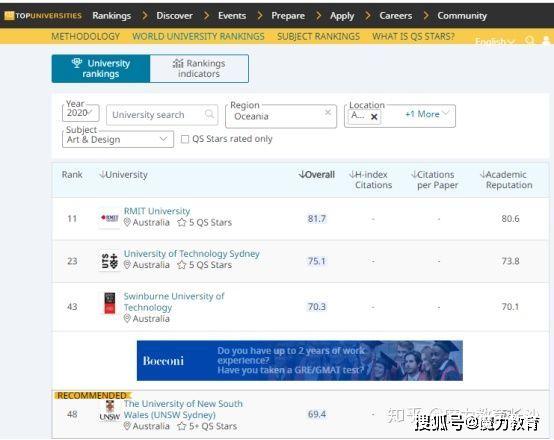Image resolution: width=554 pixels, height=440 pixels.
Task: Go to Methodology page
Action: point(86,36)
